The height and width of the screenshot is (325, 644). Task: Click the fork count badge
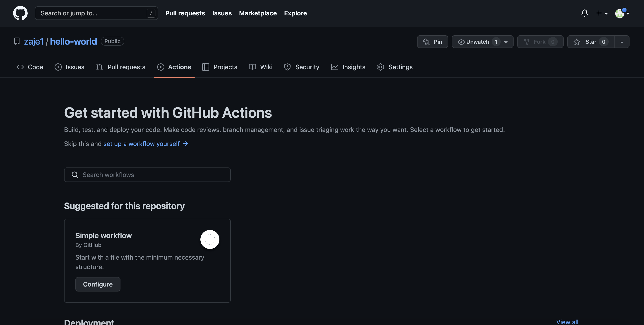pyautogui.click(x=553, y=42)
